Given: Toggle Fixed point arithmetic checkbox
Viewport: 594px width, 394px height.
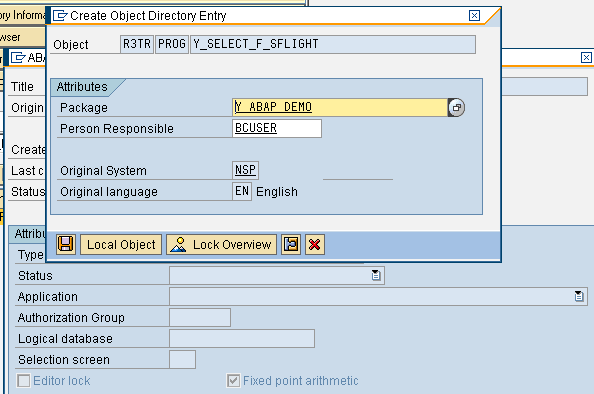Looking at the screenshot, I should point(233,381).
